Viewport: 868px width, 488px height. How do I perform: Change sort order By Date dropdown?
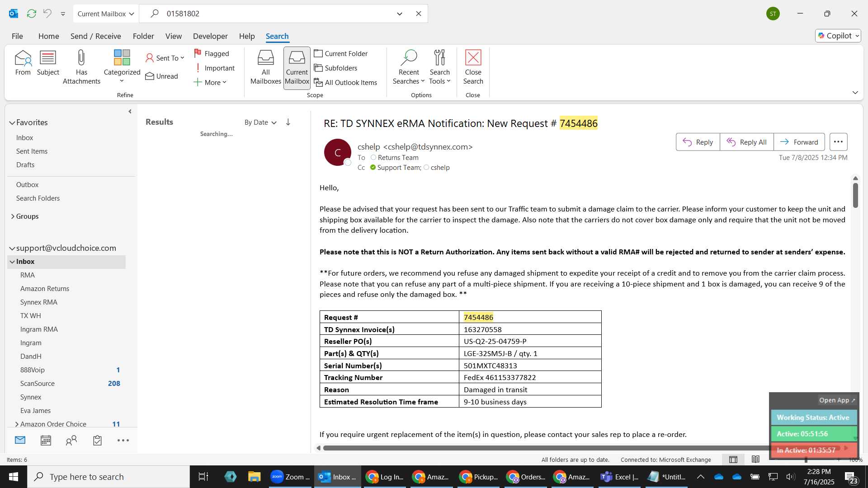click(260, 122)
